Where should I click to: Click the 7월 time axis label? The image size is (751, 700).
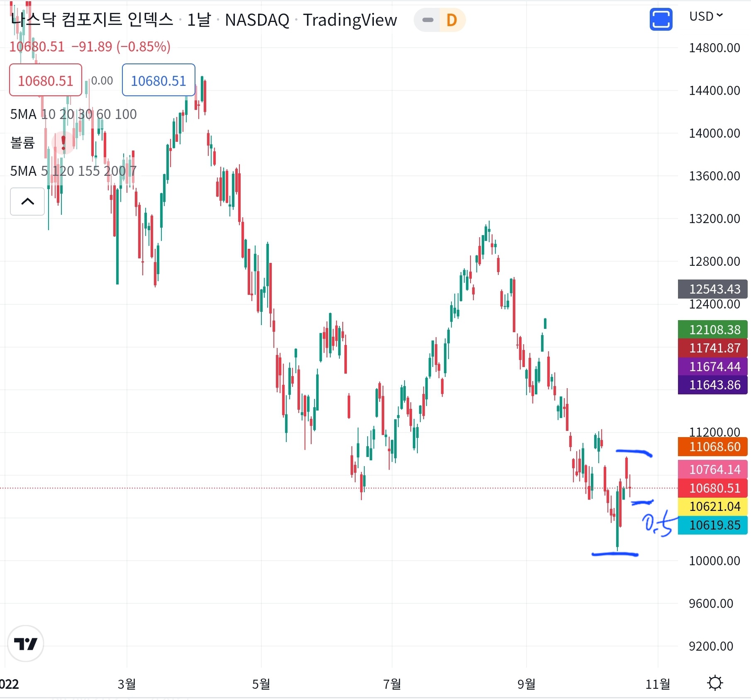pyautogui.click(x=392, y=684)
